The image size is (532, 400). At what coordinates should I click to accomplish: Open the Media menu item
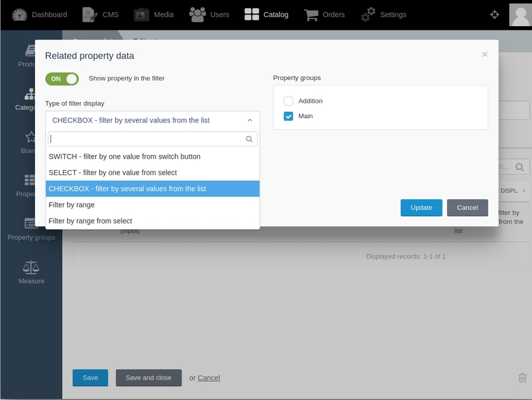click(154, 15)
